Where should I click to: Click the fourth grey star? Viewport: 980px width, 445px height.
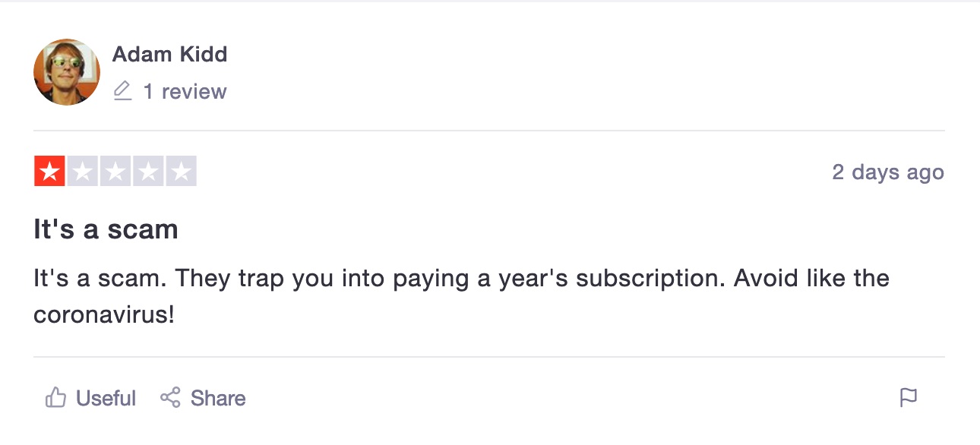point(148,172)
